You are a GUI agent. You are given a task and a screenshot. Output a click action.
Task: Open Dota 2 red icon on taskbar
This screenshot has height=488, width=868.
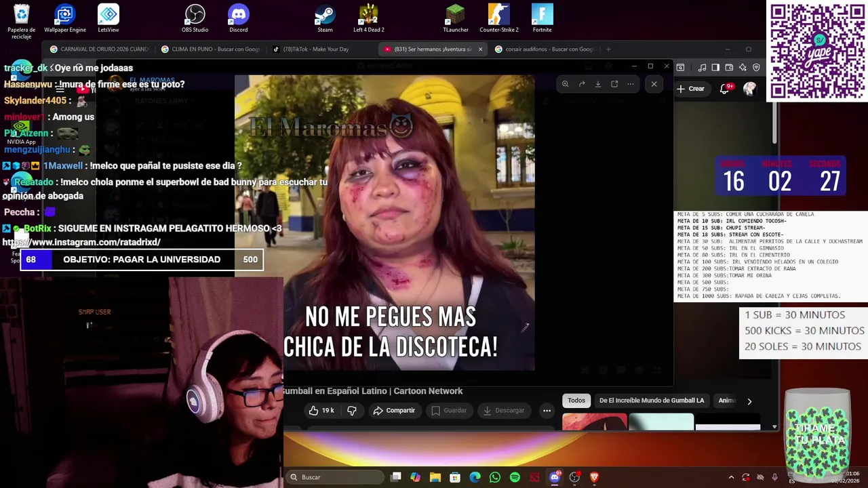[x=534, y=477]
